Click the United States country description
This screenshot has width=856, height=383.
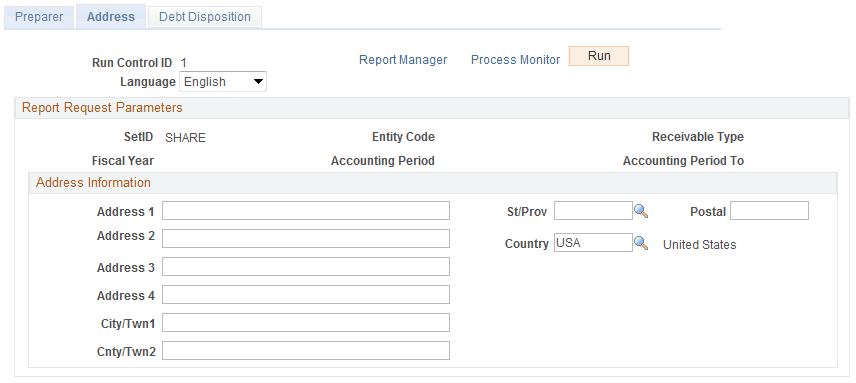(x=699, y=245)
